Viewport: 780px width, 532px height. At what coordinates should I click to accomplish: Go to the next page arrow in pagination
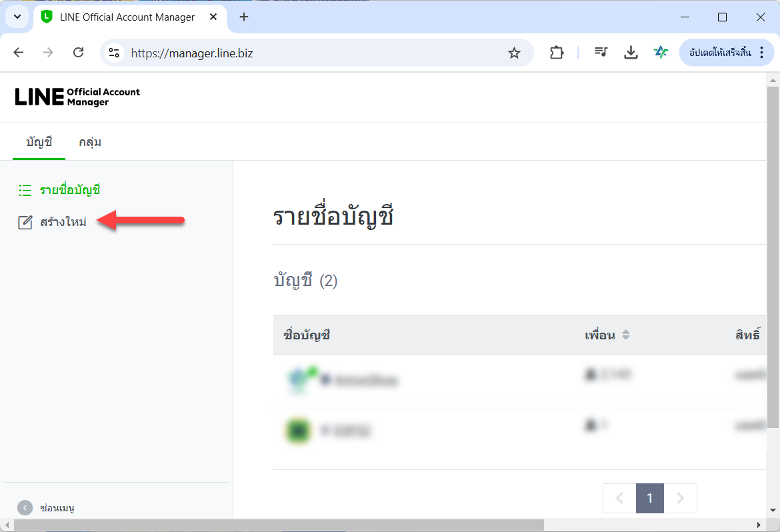(680, 497)
